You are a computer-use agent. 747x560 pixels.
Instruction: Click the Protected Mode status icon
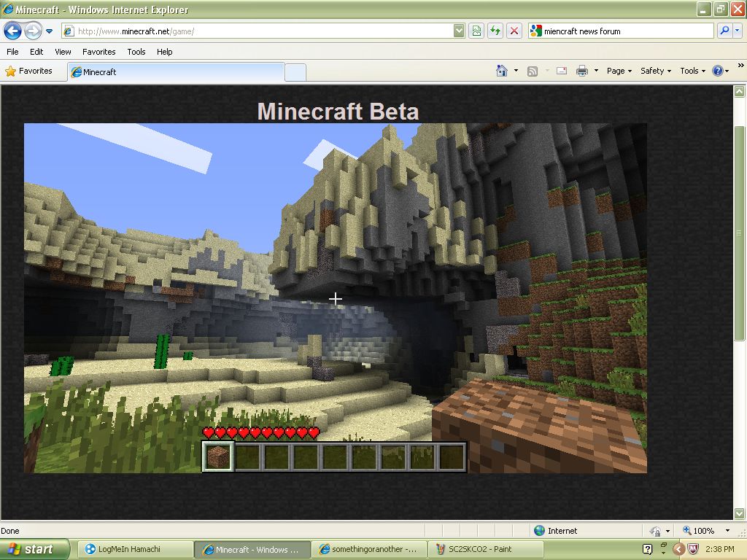tap(656, 531)
